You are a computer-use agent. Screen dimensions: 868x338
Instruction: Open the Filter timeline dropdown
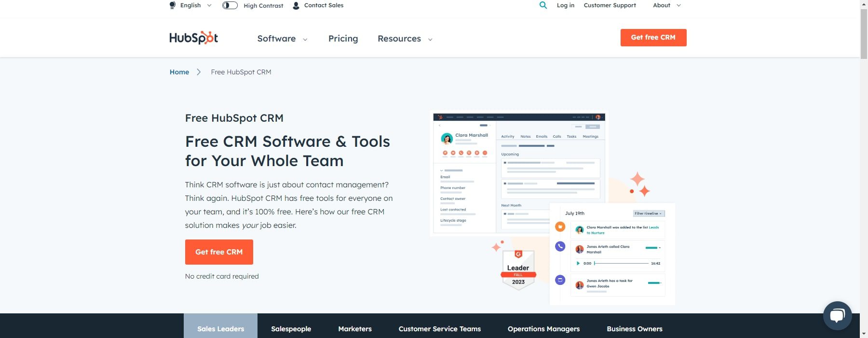649,213
